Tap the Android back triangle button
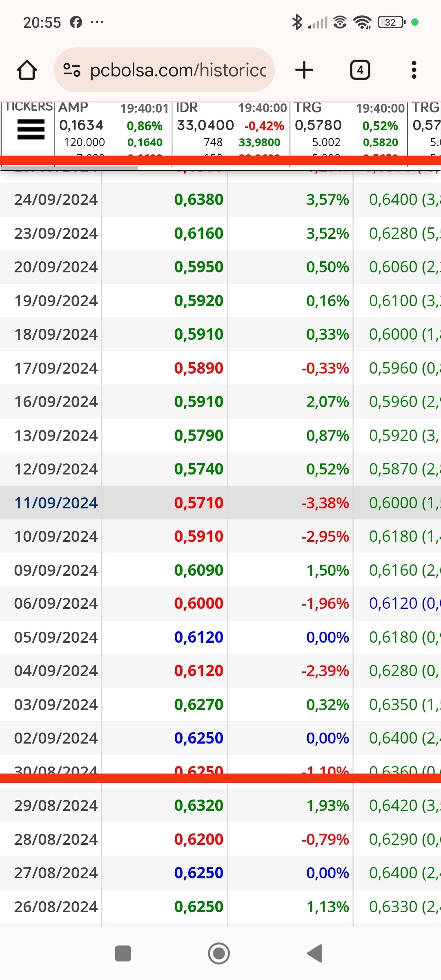Viewport: 441px width, 980px height. pyautogui.click(x=315, y=954)
